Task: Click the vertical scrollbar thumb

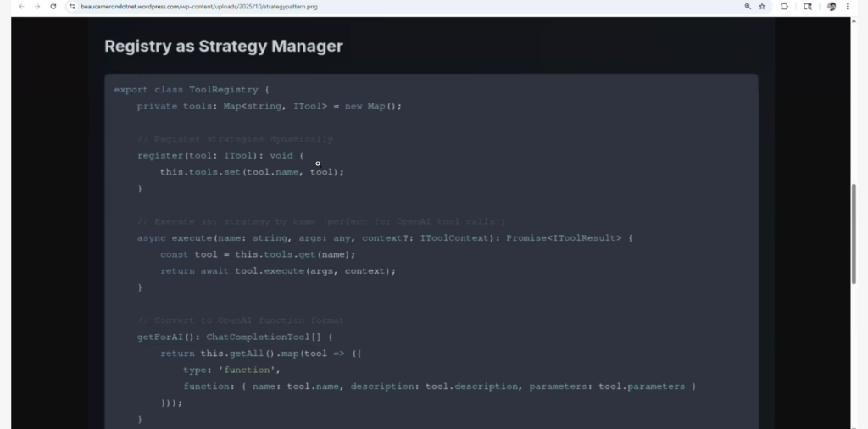Action: [854, 234]
